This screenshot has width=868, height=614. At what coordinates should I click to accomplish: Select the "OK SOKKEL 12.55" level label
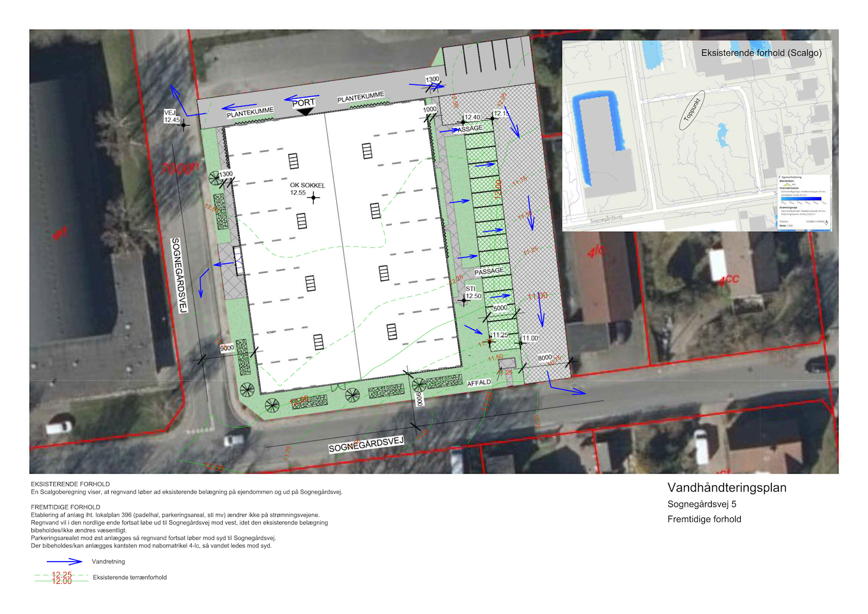[307, 189]
